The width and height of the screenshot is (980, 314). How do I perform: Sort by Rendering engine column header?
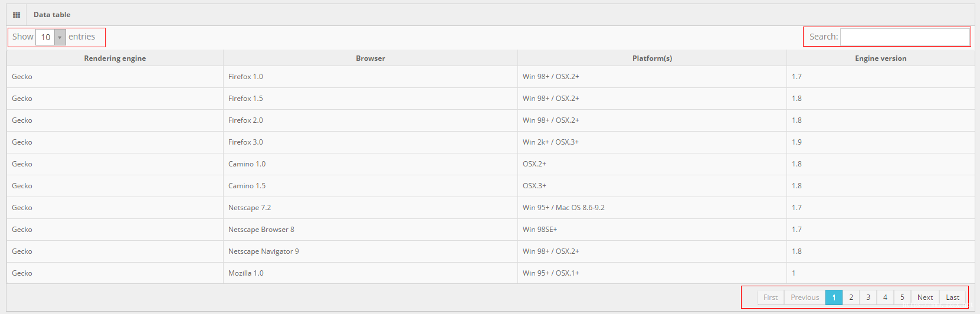pos(115,58)
